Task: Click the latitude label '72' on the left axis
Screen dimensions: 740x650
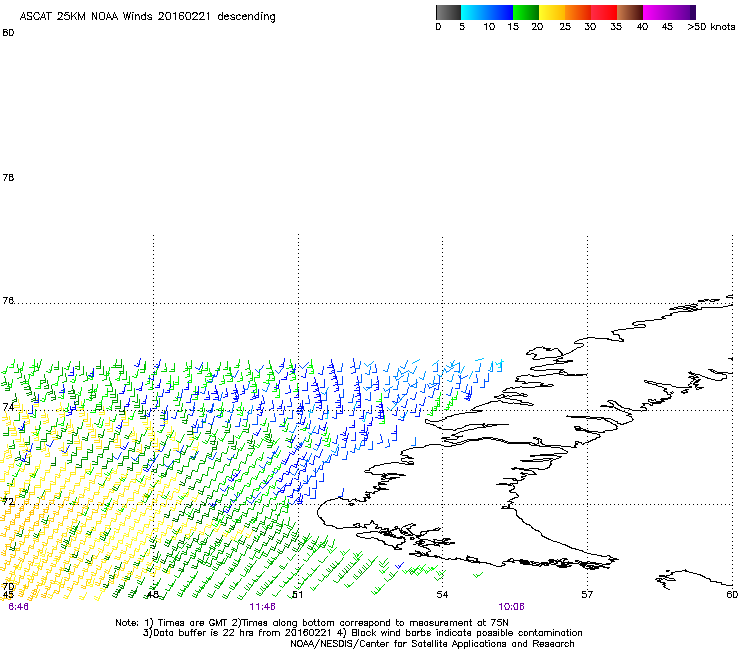Action: coord(8,501)
